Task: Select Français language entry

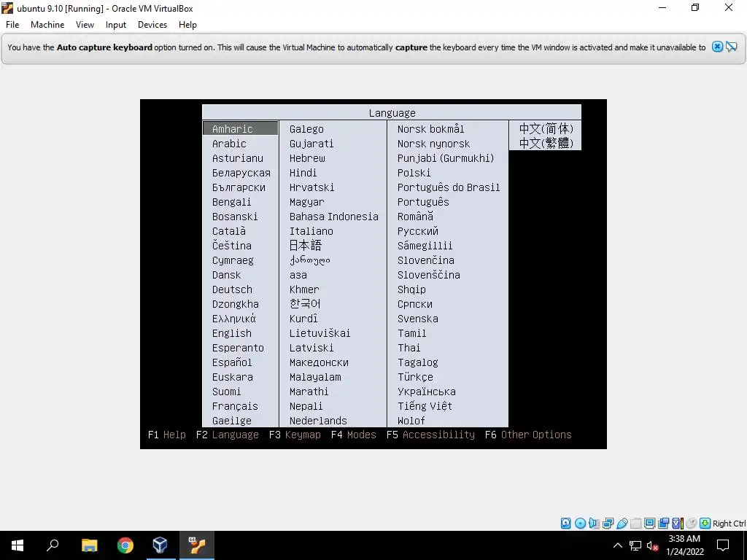Action: click(x=235, y=406)
